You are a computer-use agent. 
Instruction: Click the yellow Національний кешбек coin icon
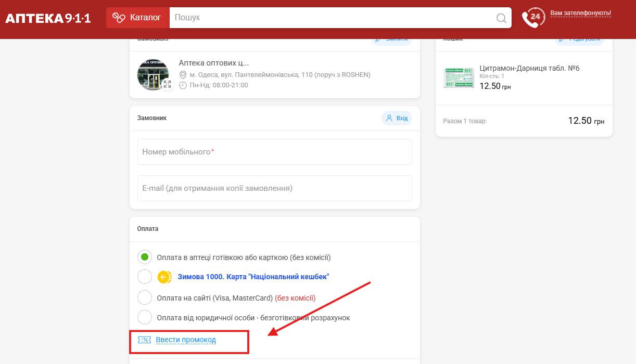pyautogui.click(x=164, y=277)
